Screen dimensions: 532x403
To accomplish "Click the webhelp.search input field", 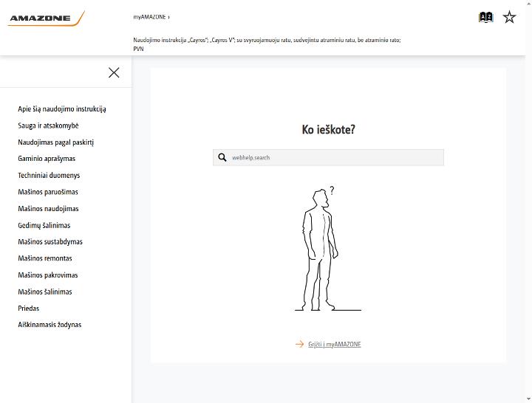I will click(x=328, y=158).
